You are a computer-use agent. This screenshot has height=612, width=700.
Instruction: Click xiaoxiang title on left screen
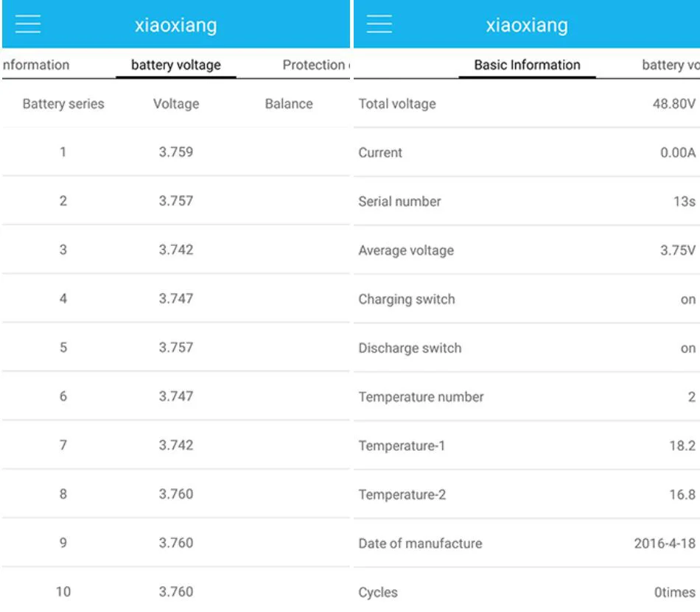176,26
